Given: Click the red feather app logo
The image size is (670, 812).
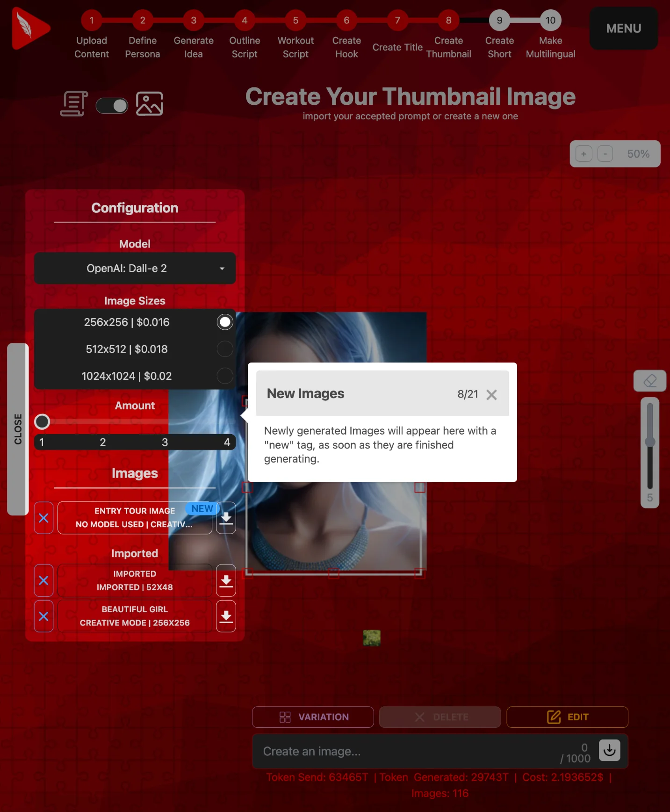Looking at the screenshot, I should coord(31,28).
